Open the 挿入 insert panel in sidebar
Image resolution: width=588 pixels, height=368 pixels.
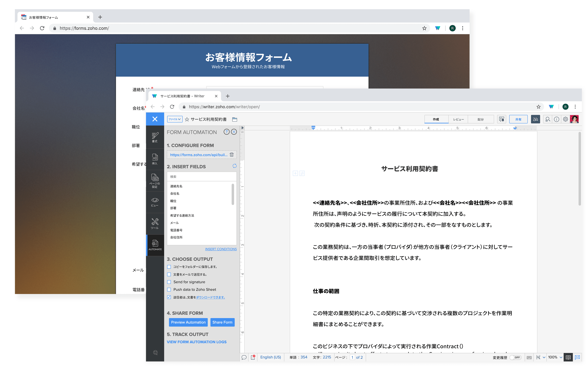(155, 159)
